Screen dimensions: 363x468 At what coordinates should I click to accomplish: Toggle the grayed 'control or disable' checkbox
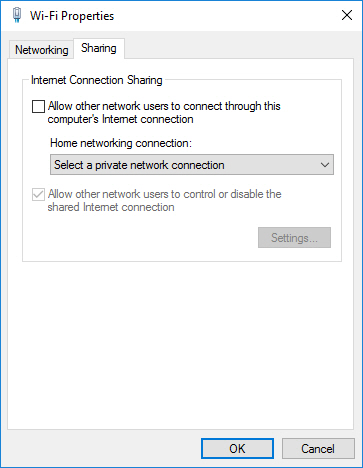click(38, 194)
